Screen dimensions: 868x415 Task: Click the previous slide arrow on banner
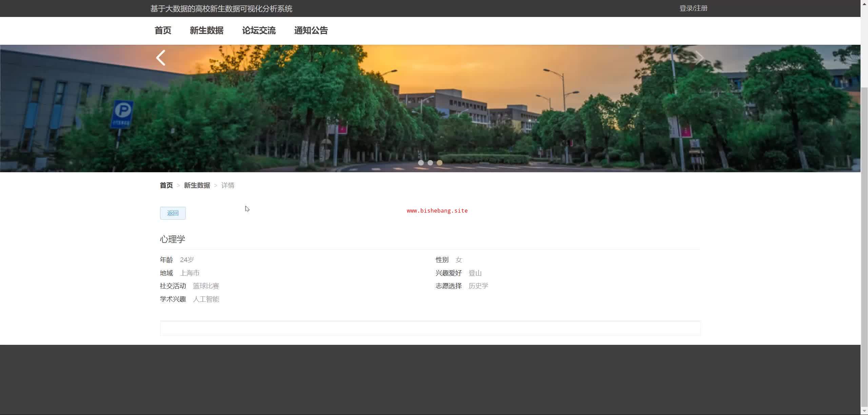161,58
